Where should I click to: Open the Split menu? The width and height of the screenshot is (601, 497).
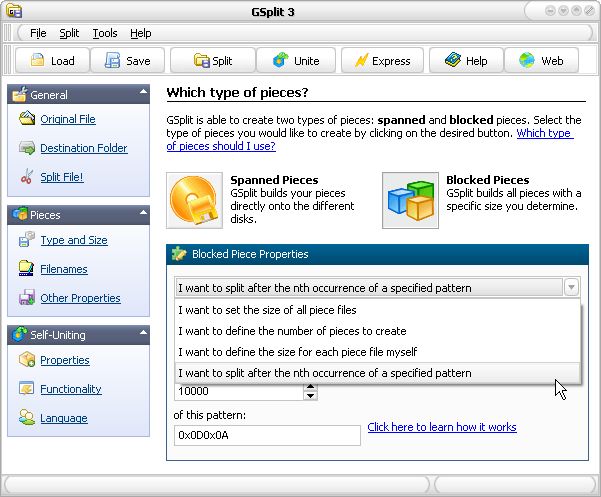point(69,33)
